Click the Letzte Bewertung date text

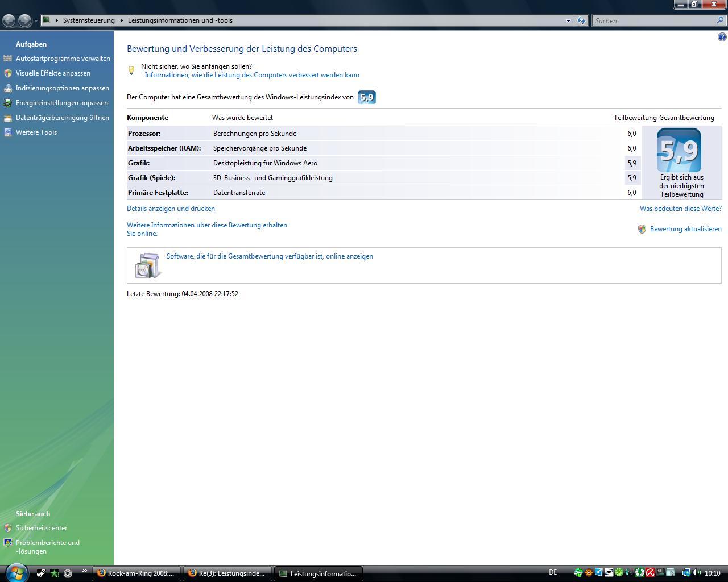pyautogui.click(x=183, y=294)
